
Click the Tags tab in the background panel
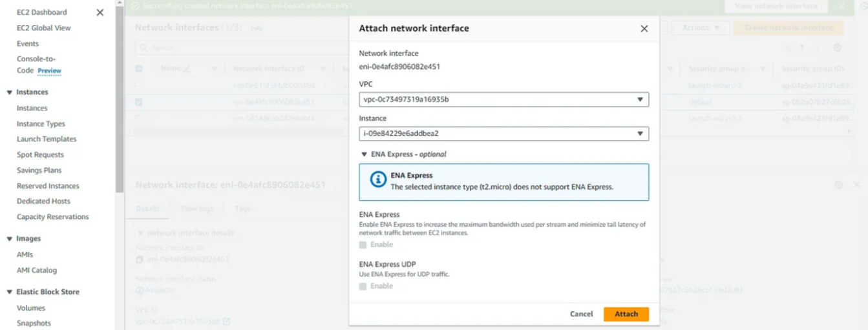(x=242, y=209)
